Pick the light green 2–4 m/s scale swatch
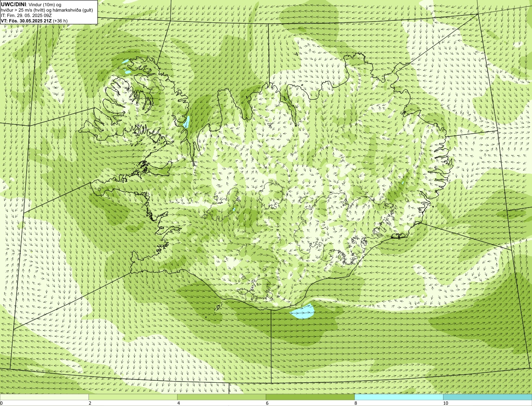 tap(133, 397)
